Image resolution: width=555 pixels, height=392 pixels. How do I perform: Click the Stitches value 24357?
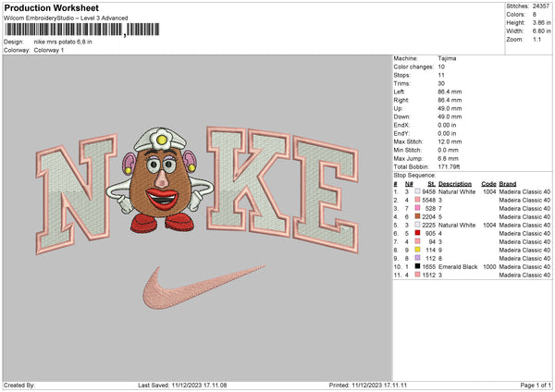click(541, 6)
